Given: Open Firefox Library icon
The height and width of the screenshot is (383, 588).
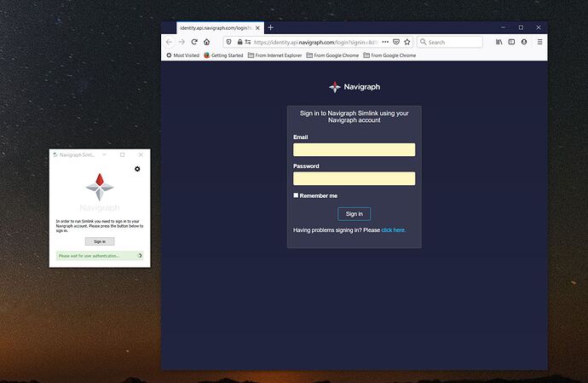Looking at the screenshot, I should click(499, 42).
